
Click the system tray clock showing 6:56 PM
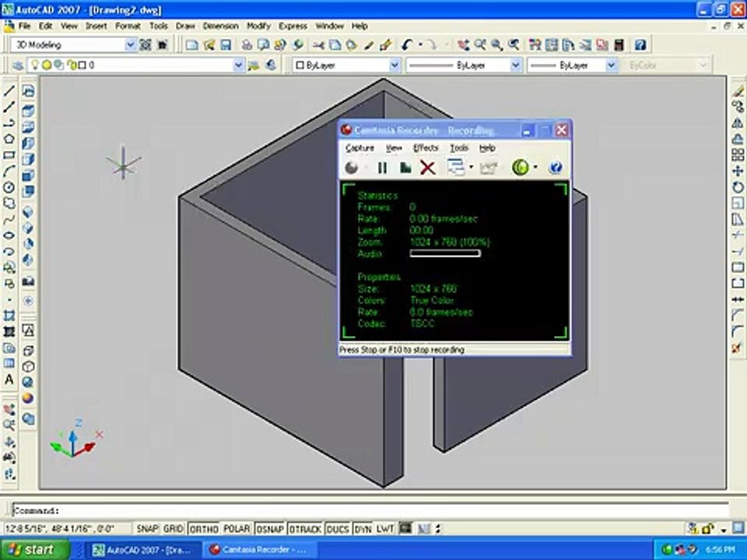pos(721,550)
